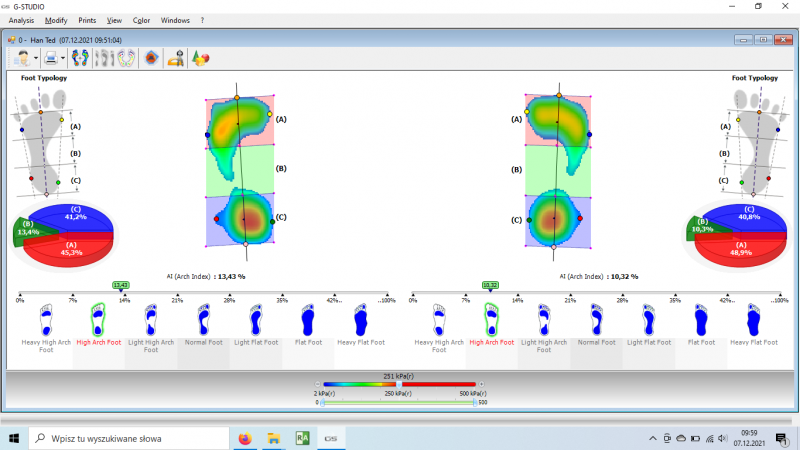
Task: Select the outlined rainbow footprints view icon
Action: click(x=126, y=58)
